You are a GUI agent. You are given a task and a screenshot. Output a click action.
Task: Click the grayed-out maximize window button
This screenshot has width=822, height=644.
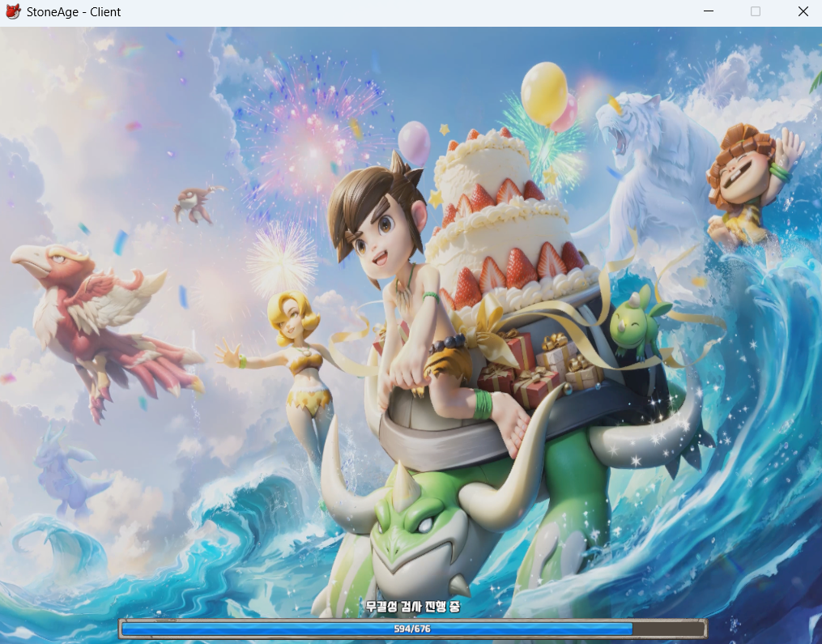point(756,12)
